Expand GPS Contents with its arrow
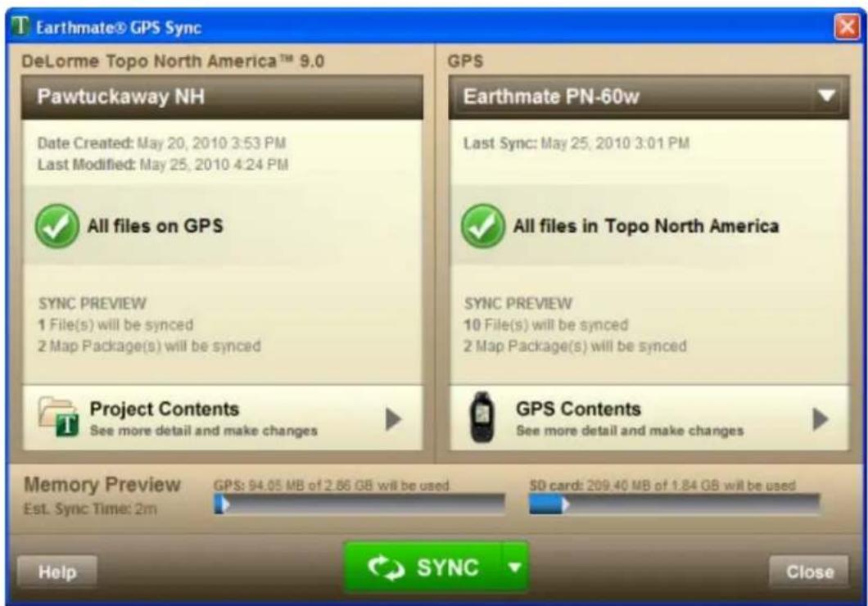Screen dimensions: 868x606 pyautogui.click(x=821, y=419)
